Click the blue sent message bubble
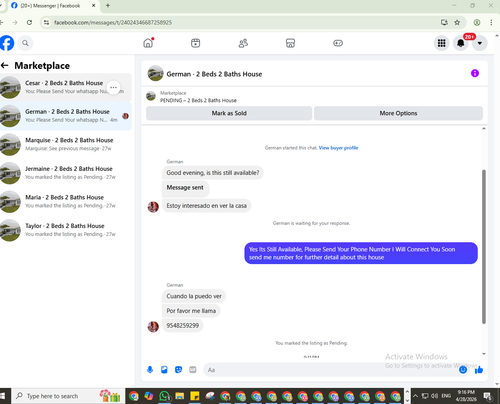 coord(361,253)
